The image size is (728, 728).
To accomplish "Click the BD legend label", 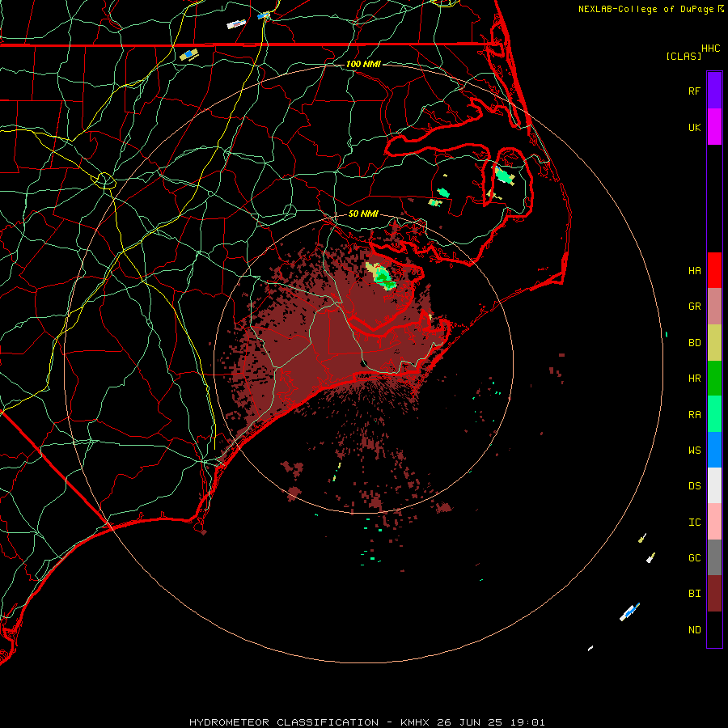I will coord(694,342).
